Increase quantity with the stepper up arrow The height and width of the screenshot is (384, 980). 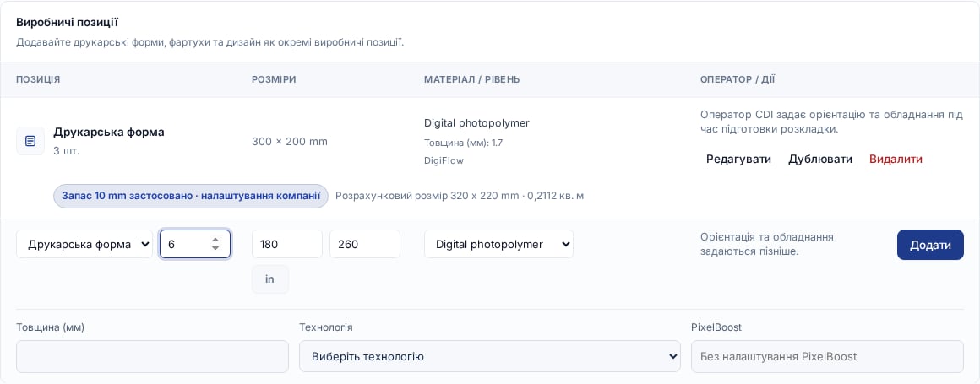coord(215,240)
